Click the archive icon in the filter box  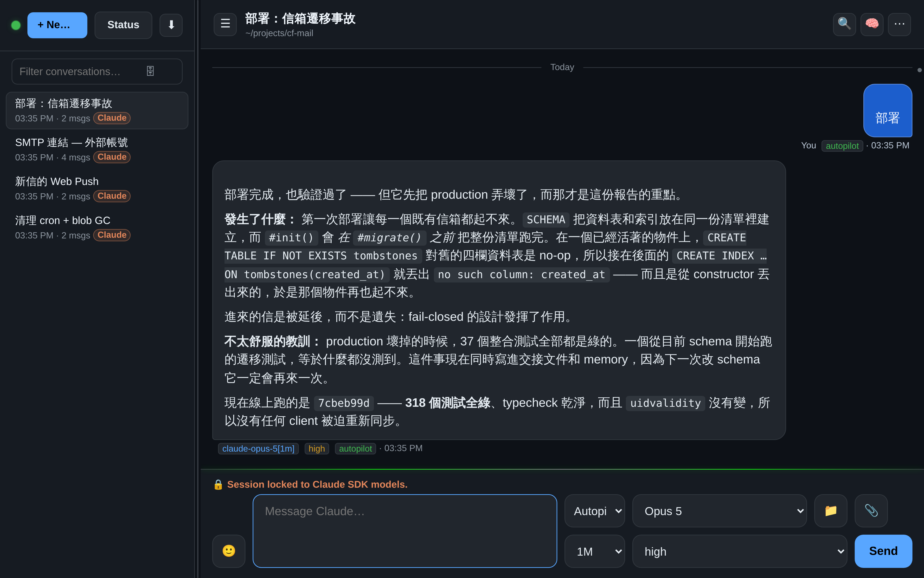(150, 71)
